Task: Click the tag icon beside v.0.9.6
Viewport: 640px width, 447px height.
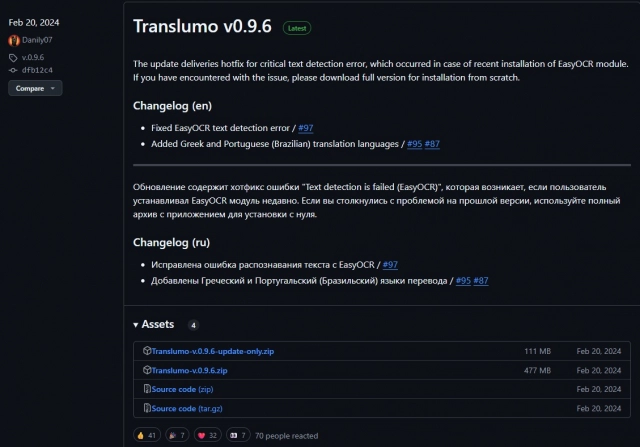Action: click(x=13, y=58)
